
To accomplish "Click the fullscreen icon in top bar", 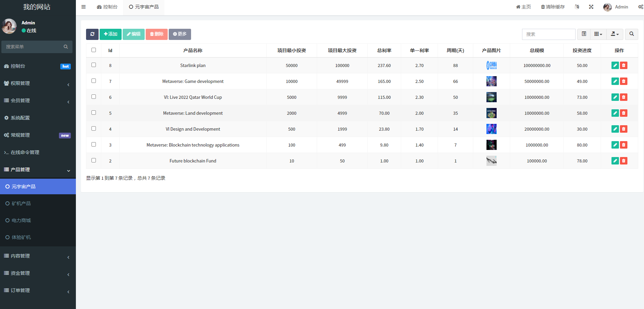I will 591,7.
